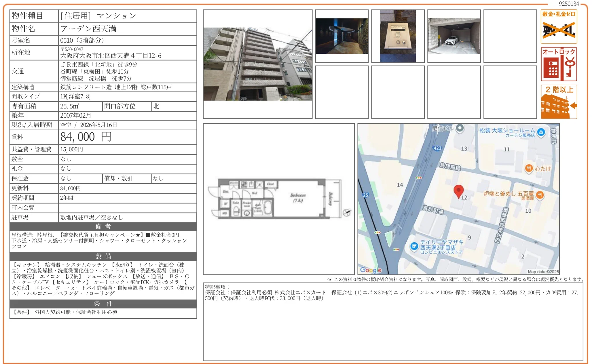Click デイリーヤマザキ convenience store marker
The image size is (592, 364).
(x=414, y=246)
